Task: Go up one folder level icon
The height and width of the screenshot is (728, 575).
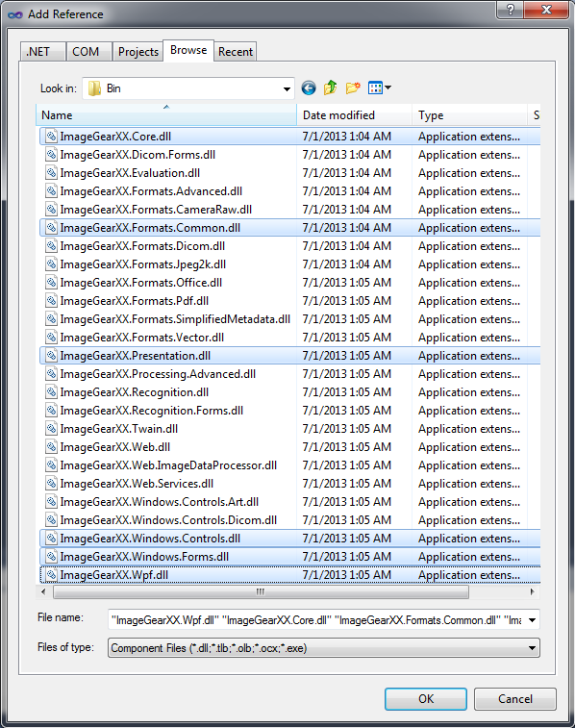Action: (331, 88)
